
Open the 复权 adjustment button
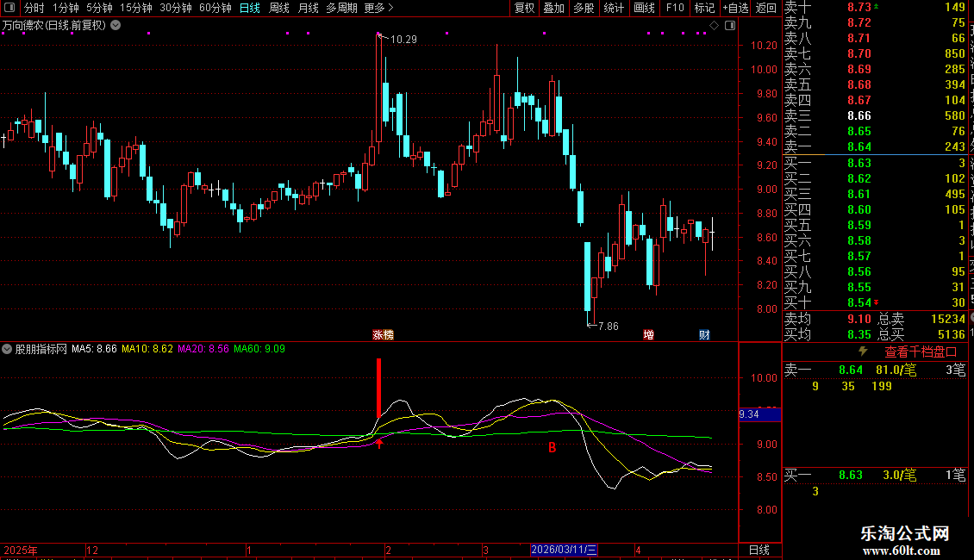(524, 8)
